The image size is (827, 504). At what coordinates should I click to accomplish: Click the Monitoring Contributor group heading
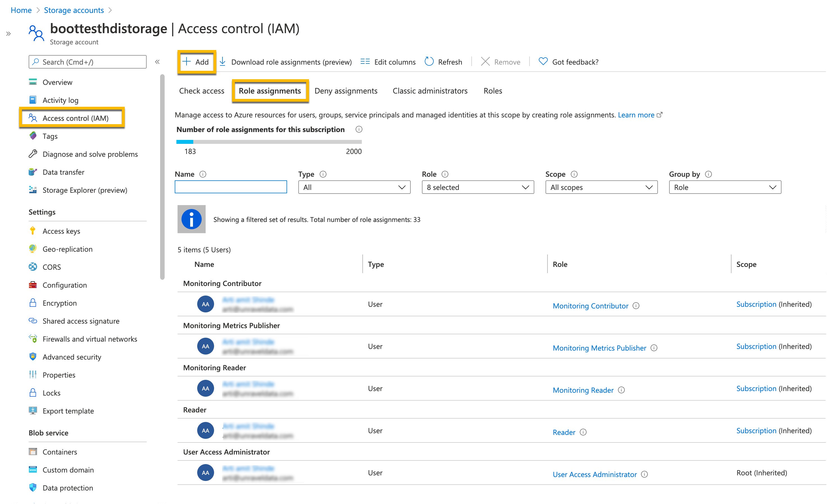(222, 283)
